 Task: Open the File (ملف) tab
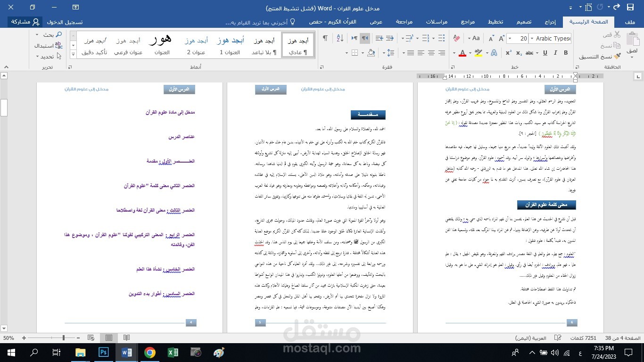[630, 22]
